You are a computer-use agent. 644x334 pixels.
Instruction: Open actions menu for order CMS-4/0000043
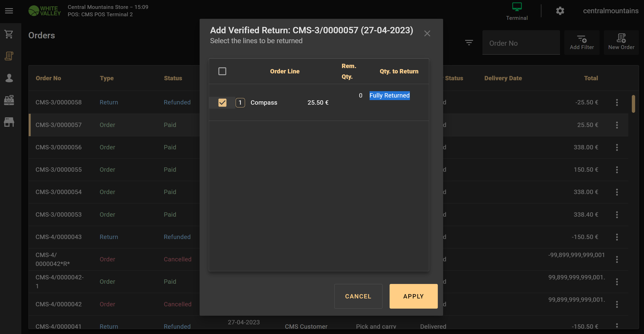pyautogui.click(x=617, y=237)
